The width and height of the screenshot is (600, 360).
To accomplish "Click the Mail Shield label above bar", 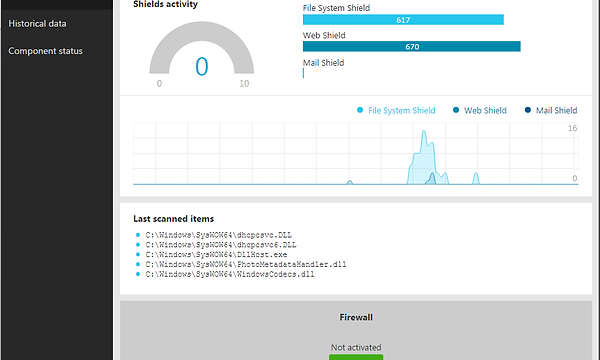I will [x=323, y=63].
